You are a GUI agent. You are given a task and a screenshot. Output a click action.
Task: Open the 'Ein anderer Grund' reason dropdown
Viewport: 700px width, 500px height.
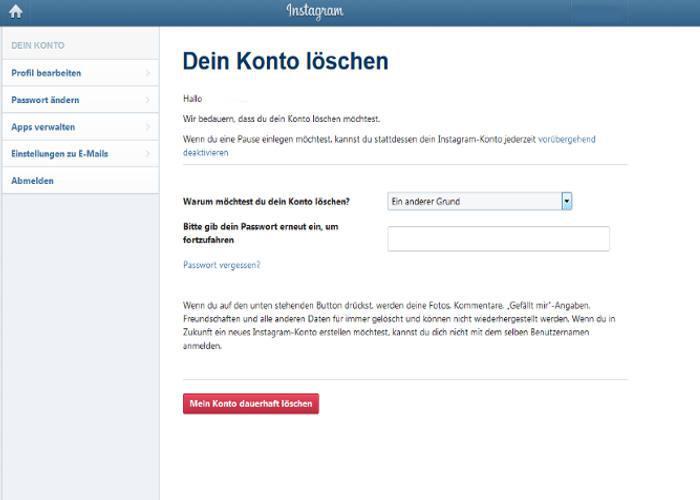479,201
